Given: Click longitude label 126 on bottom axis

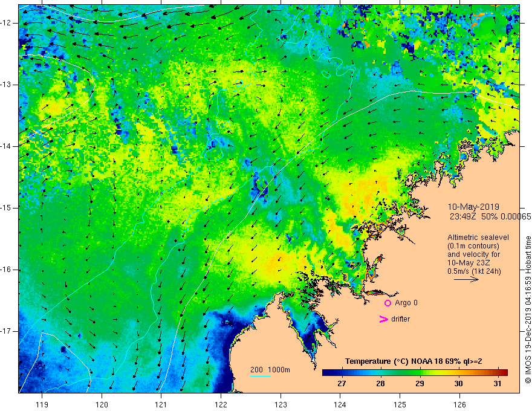Looking at the screenshot, I should pyautogui.click(x=459, y=404).
